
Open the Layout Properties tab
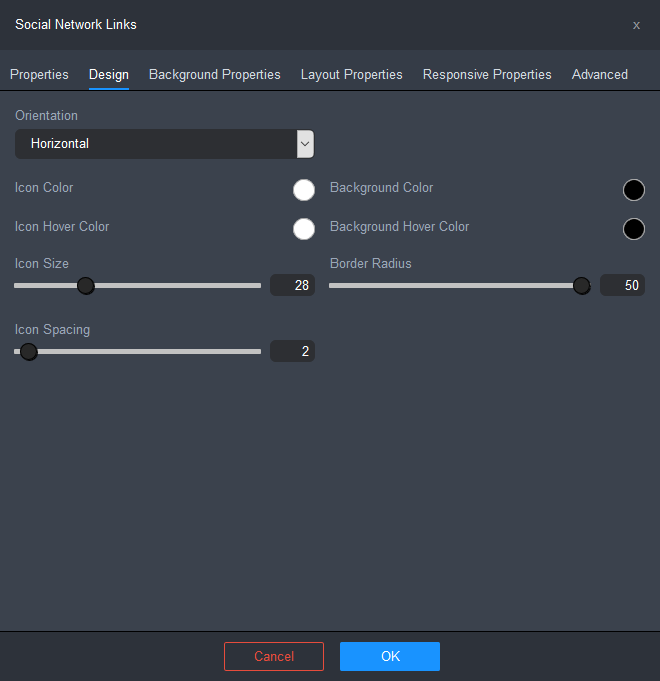coord(351,75)
